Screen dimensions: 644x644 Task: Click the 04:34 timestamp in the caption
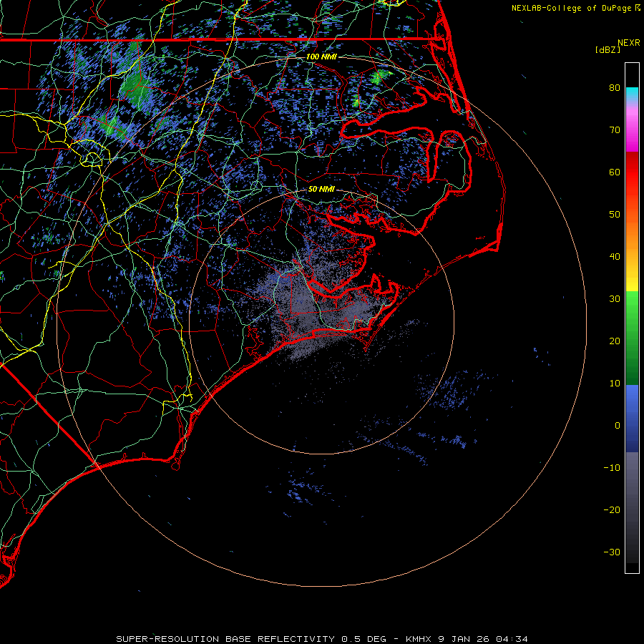click(x=512, y=639)
